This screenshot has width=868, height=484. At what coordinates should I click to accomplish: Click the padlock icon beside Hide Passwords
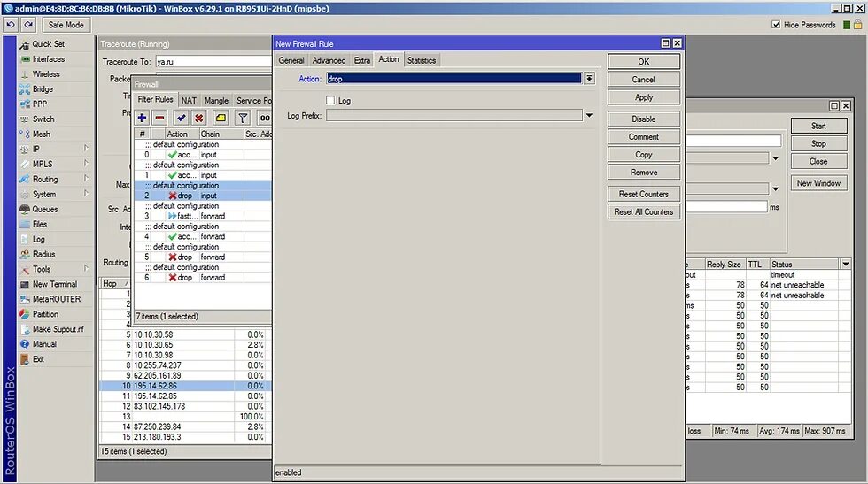click(858, 25)
